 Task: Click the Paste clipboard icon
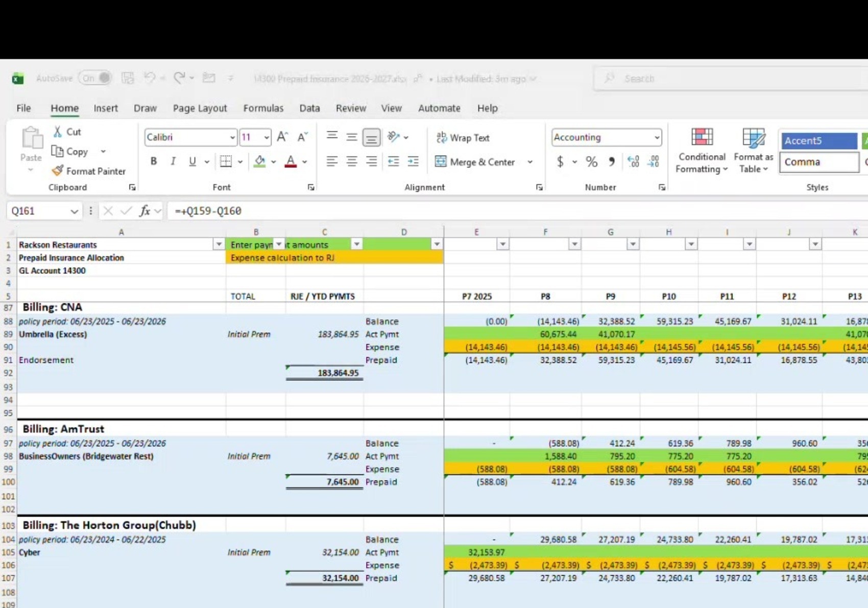point(31,138)
